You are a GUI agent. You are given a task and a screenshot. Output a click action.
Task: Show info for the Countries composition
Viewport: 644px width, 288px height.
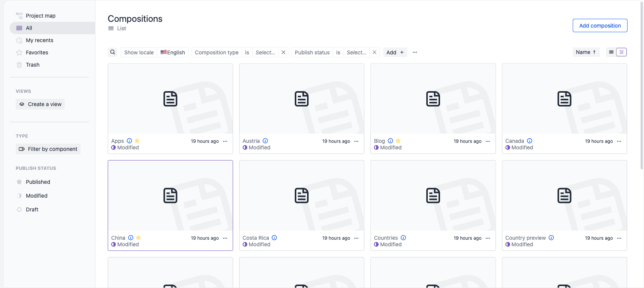click(x=403, y=238)
